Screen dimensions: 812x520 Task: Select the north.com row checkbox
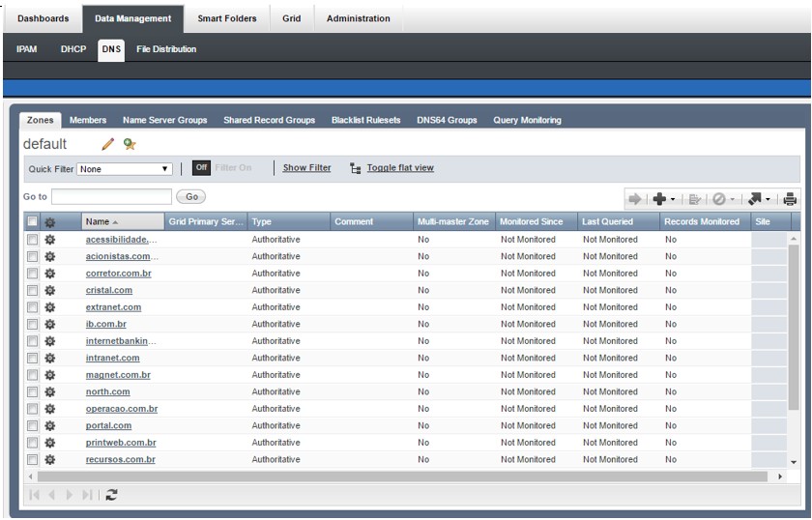click(x=32, y=391)
